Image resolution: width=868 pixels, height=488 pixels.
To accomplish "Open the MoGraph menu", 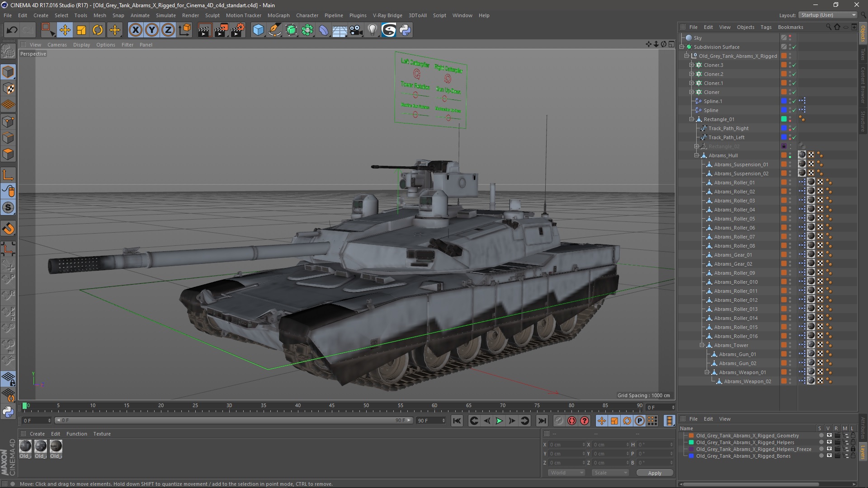I will (278, 15).
